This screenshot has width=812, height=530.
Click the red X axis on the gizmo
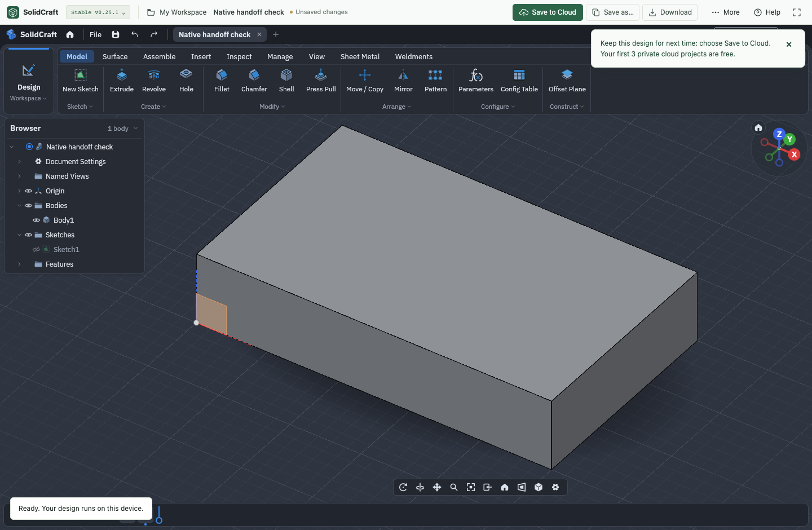(795, 154)
